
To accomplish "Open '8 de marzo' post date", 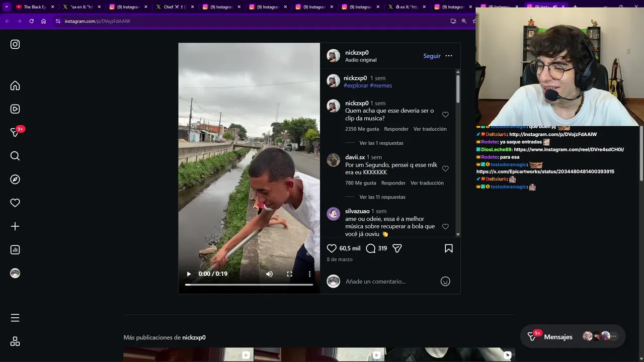I will point(340,259).
